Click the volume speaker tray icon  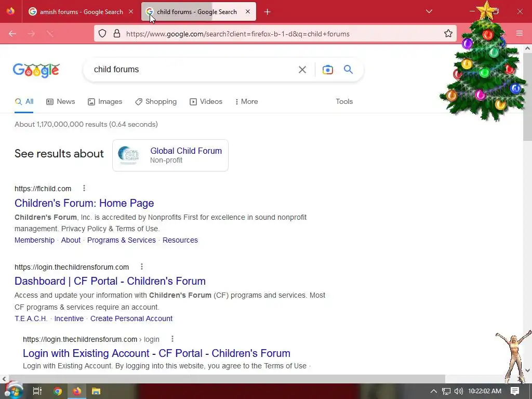click(x=458, y=391)
